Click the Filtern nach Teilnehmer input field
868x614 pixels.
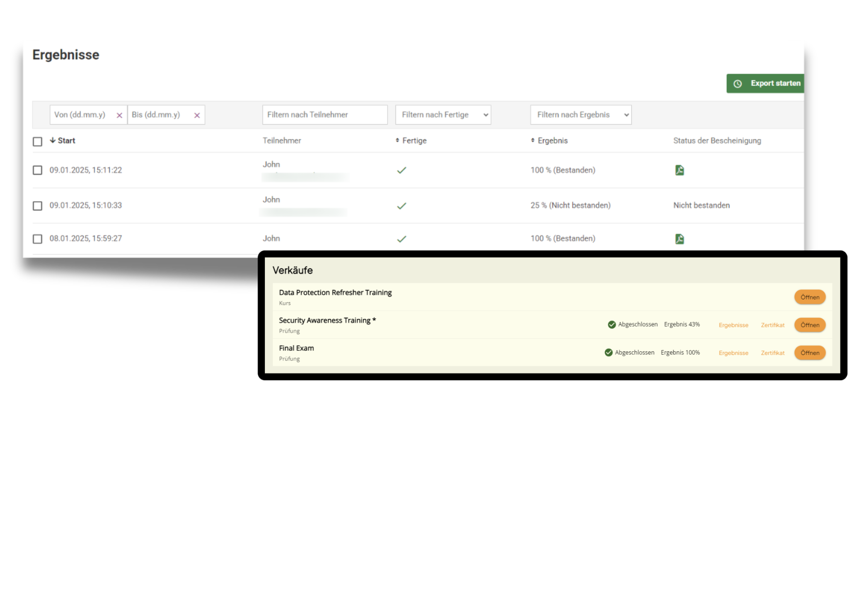[x=325, y=115]
